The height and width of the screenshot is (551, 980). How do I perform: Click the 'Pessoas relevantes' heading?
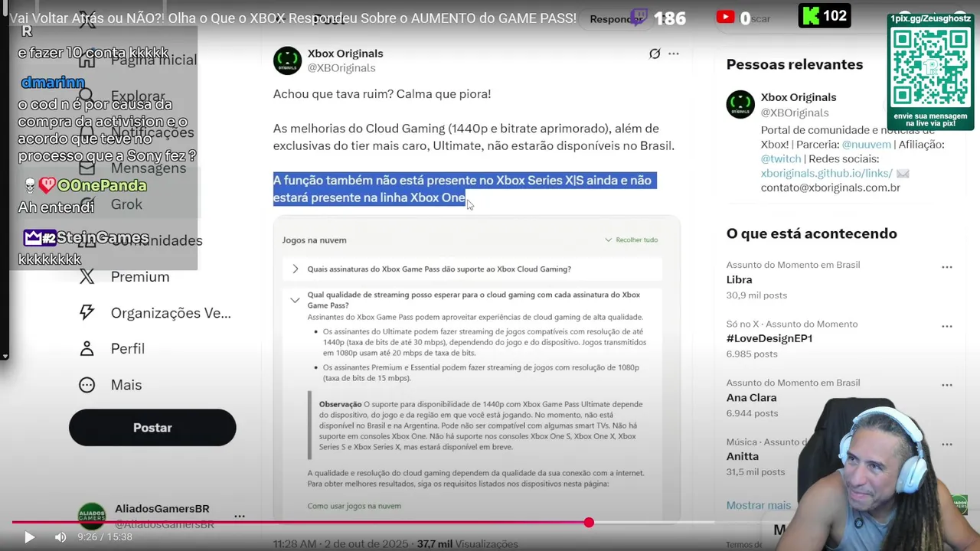pyautogui.click(x=795, y=64)
